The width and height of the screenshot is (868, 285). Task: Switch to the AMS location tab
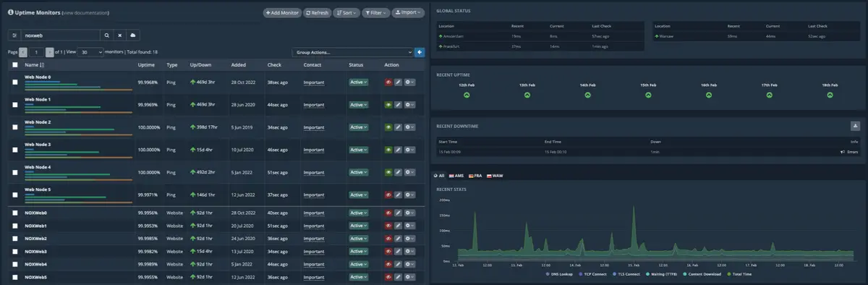(x=457, y=176)
